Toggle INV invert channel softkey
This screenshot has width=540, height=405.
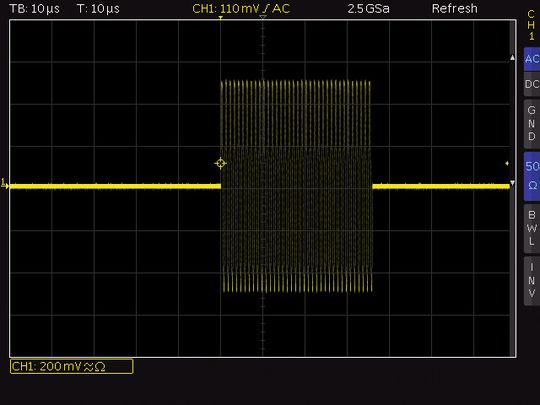(x=532, y=280)
